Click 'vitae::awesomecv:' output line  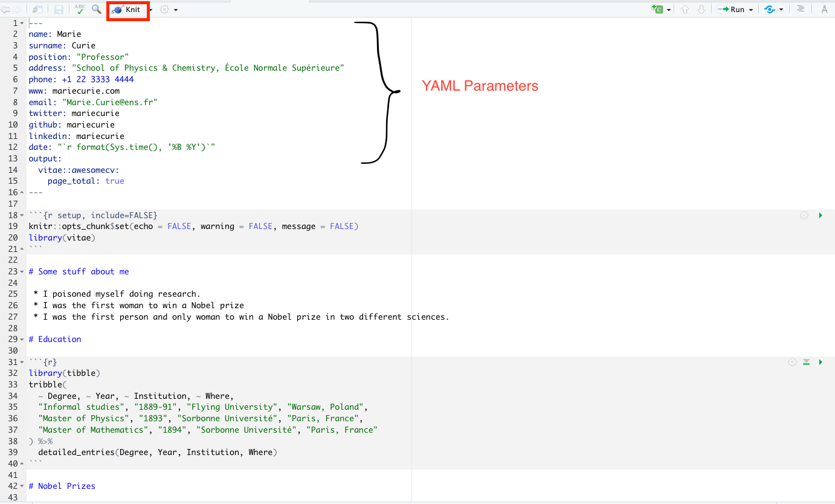coord(79,170)
